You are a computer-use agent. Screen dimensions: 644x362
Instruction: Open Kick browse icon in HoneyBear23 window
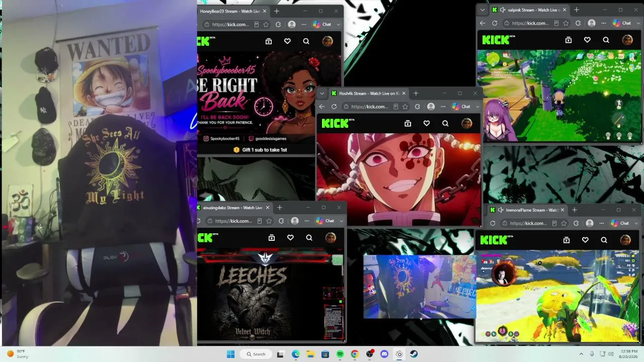click(269, 41)
